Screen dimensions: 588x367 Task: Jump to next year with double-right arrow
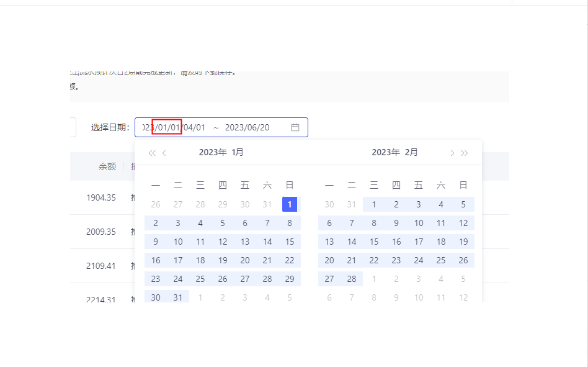click(x=465, y=153)
